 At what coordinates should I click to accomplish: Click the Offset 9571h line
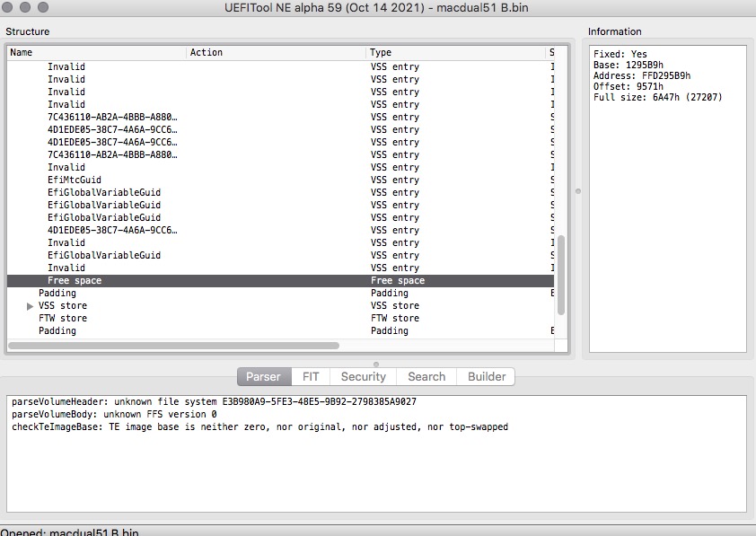pos(629,87)
